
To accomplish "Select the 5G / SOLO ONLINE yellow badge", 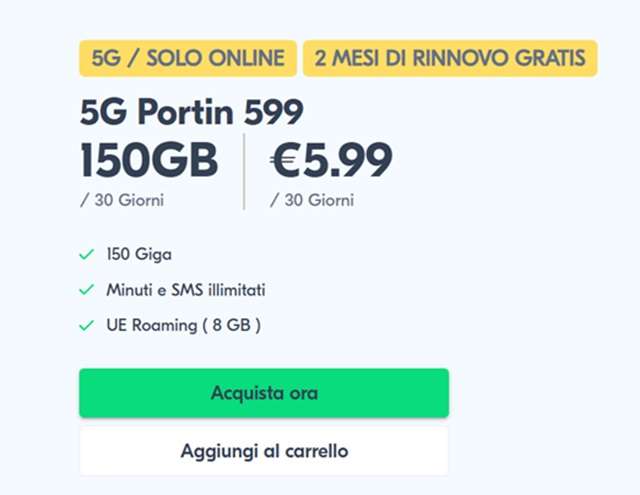I will [188, 58].
